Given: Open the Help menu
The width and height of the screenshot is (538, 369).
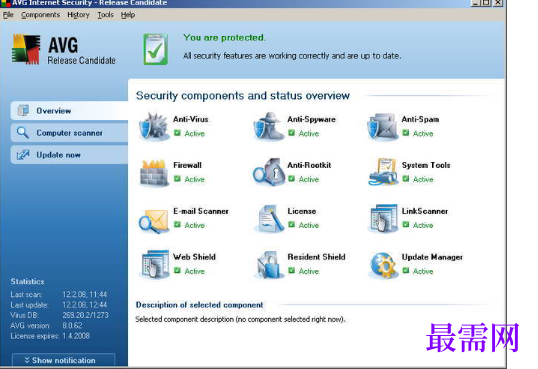Looking at the screenshot, I should coord(128,15).
